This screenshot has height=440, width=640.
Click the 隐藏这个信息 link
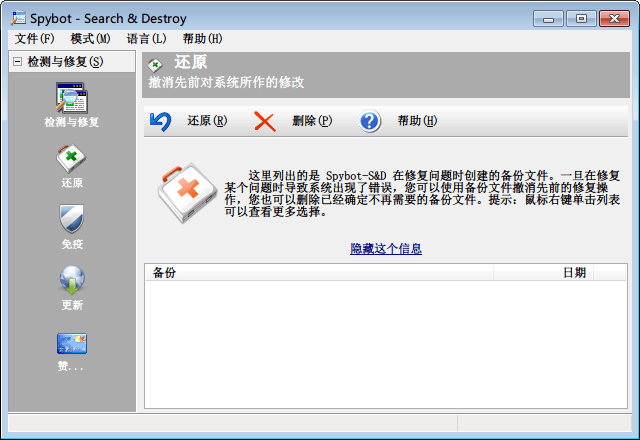click(x=386, y=248)
